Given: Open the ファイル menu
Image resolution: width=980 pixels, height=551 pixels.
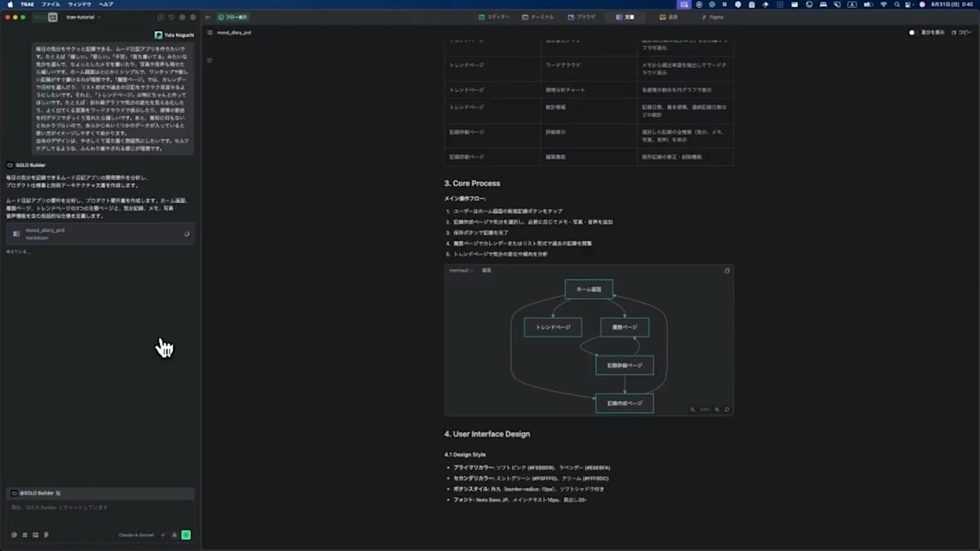Looking at the screenshot, I should click(x=51, y=4).
